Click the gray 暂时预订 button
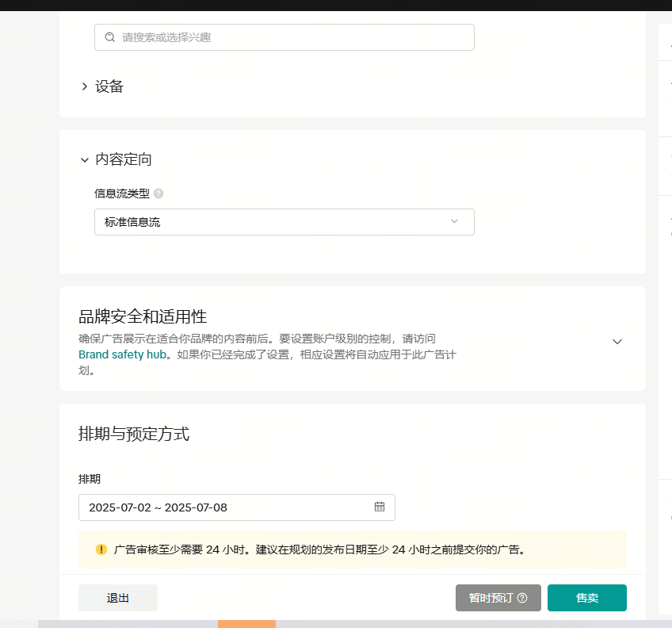This screenshot has height=628, width=672. click(491, 598)
